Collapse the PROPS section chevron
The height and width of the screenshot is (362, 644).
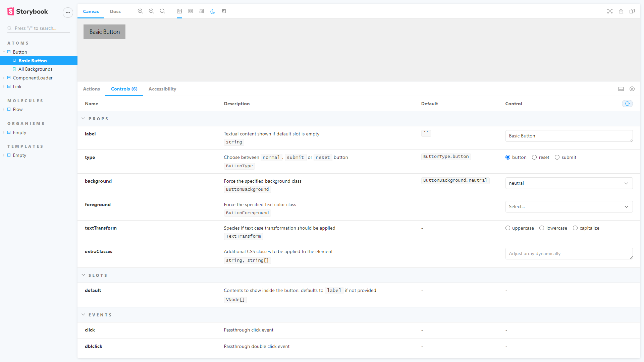(x=84, y=119)
